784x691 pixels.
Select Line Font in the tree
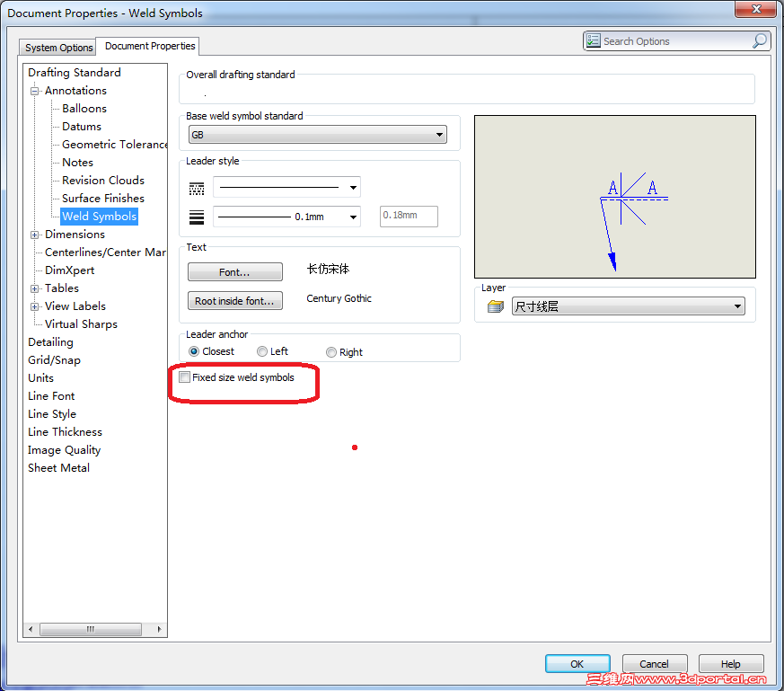pos(51,396)
